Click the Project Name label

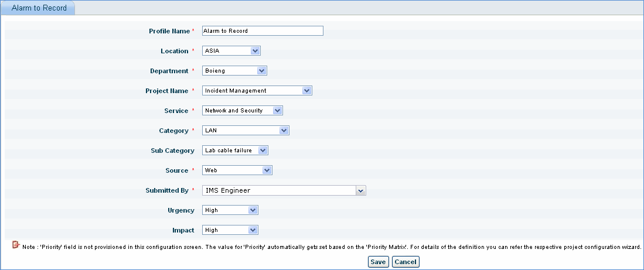[x=167, y=91]
